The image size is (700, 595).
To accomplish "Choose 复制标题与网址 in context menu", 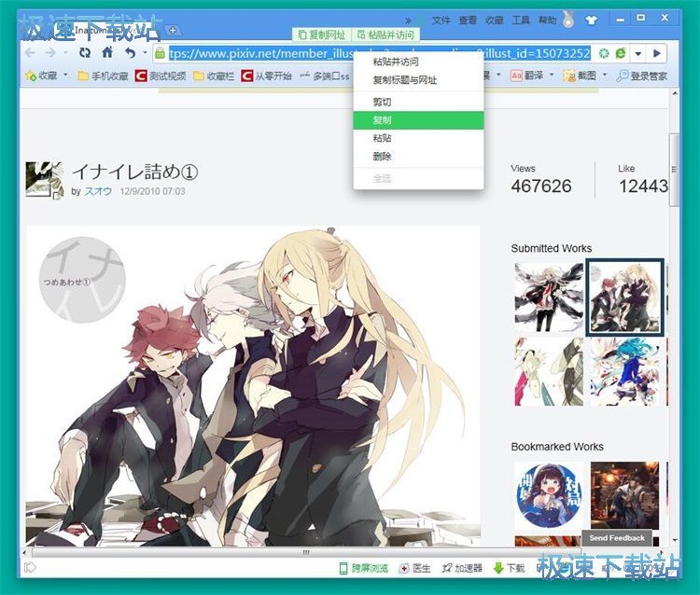I will [x=418, y=80].
